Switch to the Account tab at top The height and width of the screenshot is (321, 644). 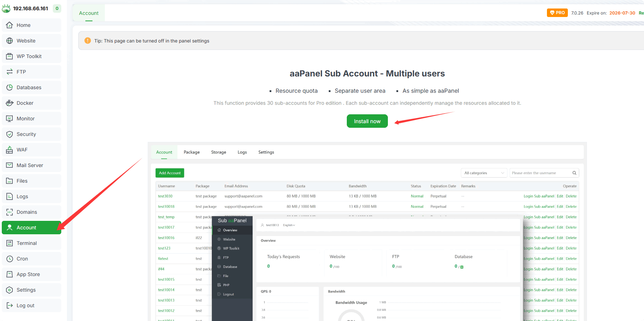pos(89,13)
